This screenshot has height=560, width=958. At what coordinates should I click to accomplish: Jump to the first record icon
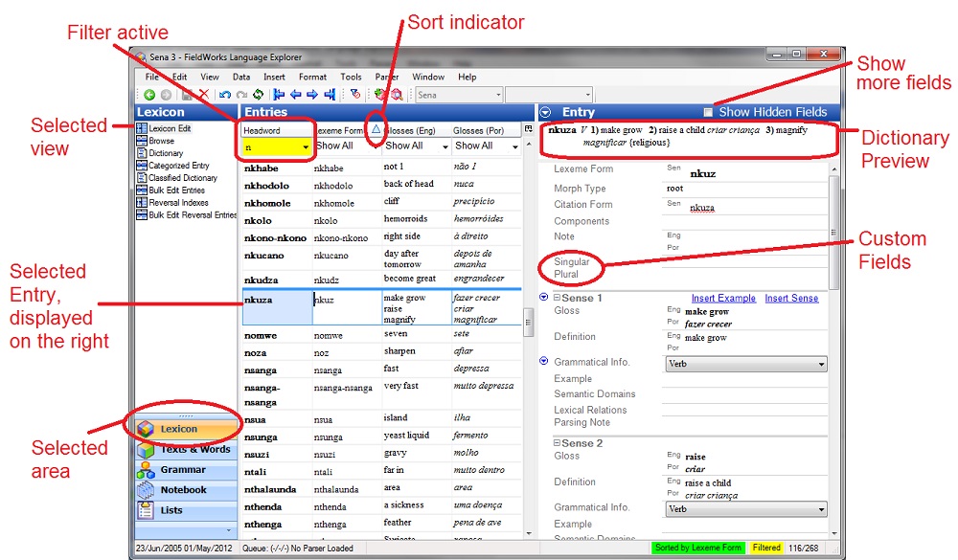pos(279,95)
